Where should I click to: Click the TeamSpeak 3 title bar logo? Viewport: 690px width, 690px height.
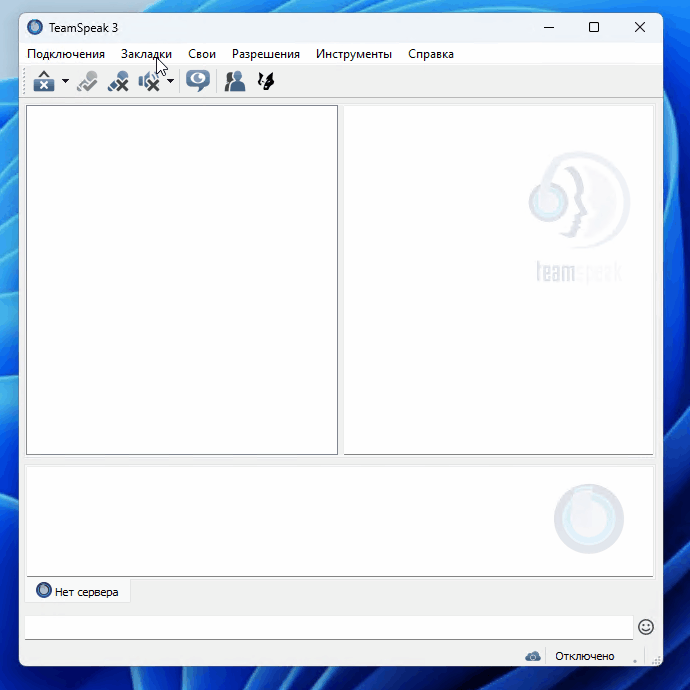[x=35, y=27]
